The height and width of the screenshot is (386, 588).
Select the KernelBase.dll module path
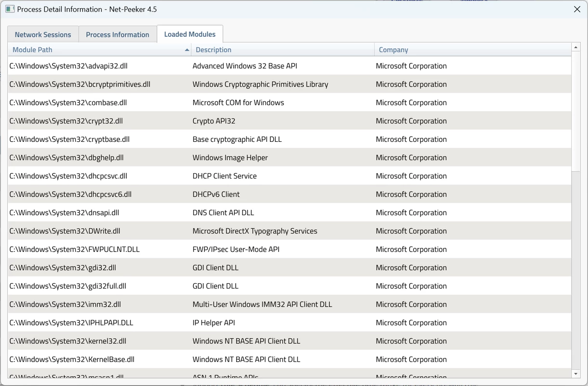(72, 359)
